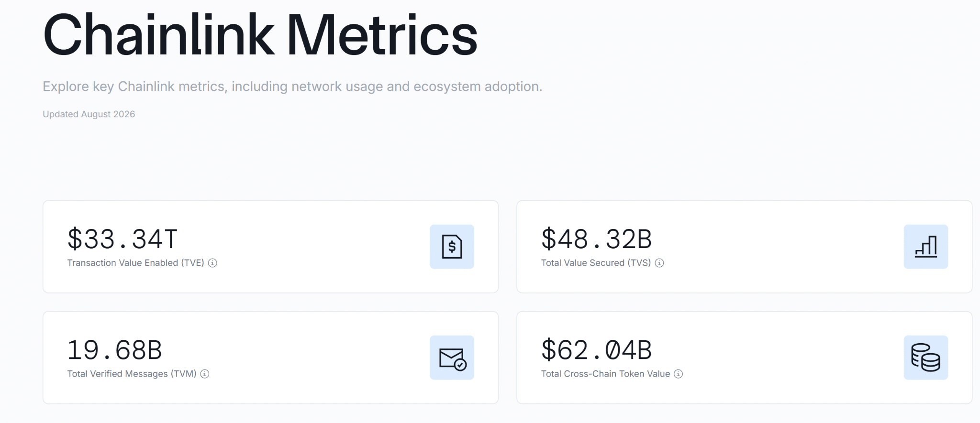This screenshot has height=423, width=980.
Task: Click the dollar document icon on TVE card
Action: tap(452, 247)
